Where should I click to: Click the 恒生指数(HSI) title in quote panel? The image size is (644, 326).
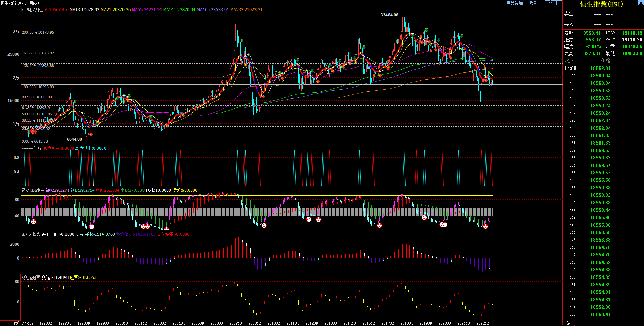pyautogui.click(x=601, y=4)
